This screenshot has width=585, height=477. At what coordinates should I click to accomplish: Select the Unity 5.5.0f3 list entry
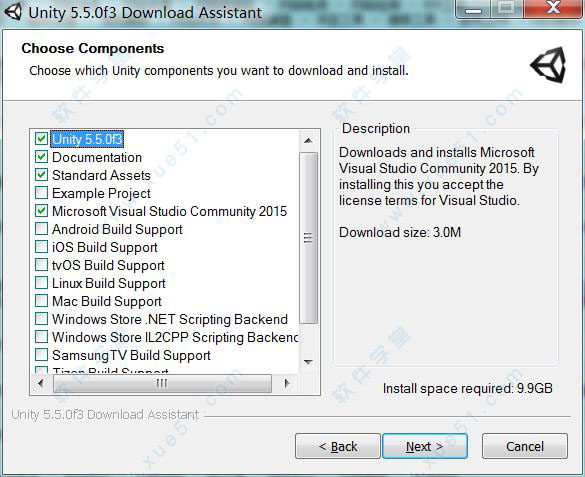(x=87, y=139)
